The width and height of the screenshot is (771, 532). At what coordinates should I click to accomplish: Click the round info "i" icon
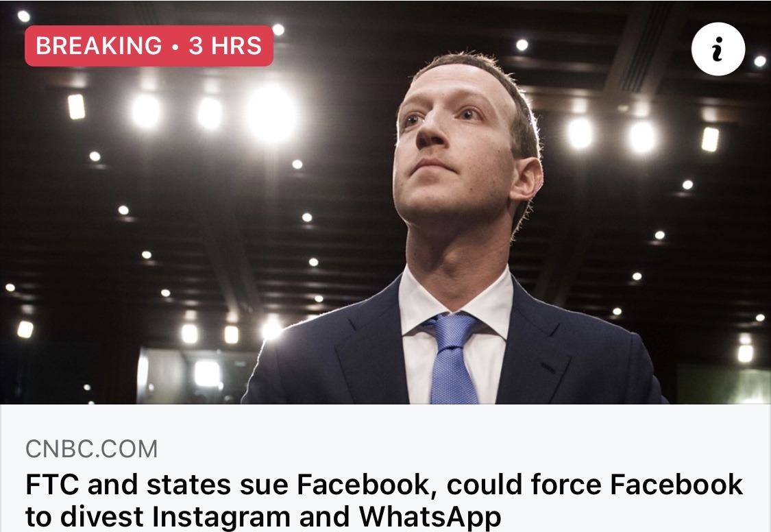[x=718, y=49]
